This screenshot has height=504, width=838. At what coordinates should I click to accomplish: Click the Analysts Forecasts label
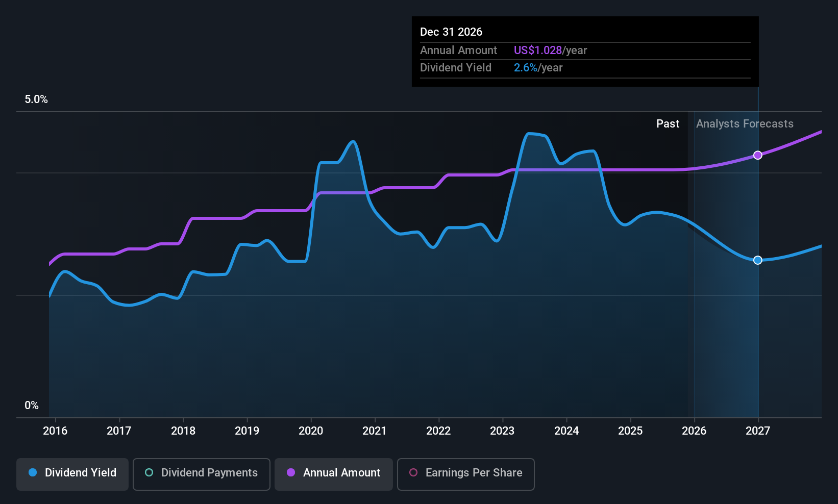[x=745, y=124]
